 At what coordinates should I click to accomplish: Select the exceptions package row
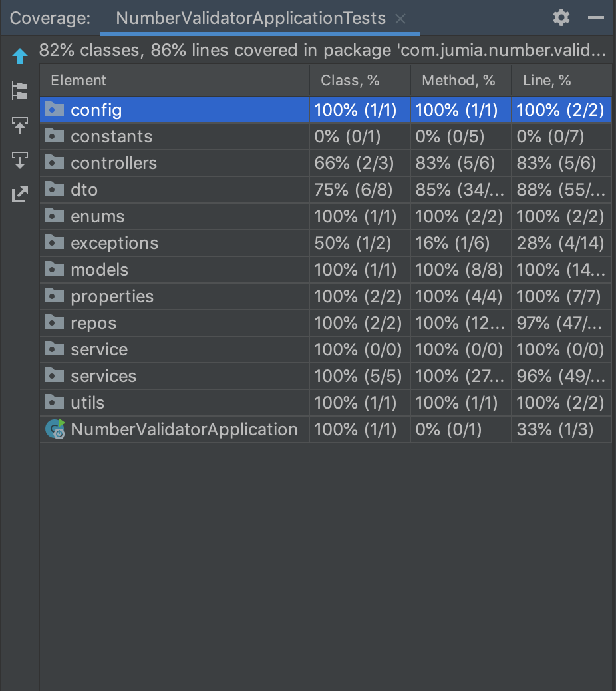click(325, 243)
